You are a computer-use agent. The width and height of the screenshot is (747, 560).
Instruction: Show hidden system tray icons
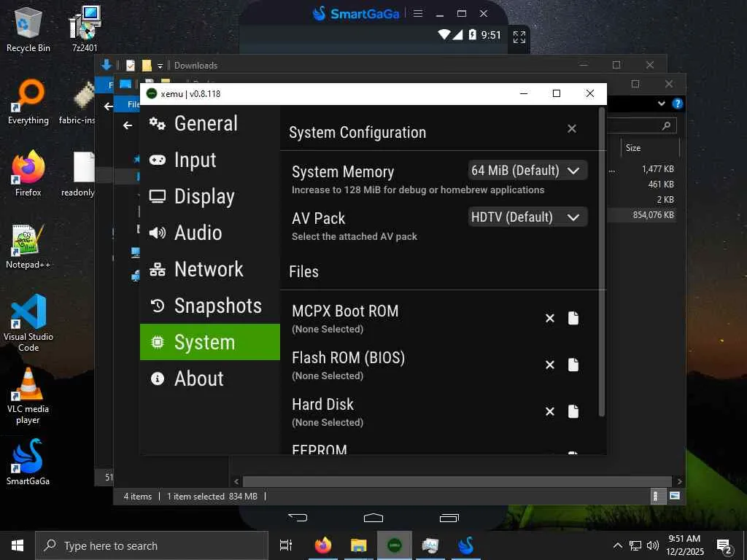[617, 545]
